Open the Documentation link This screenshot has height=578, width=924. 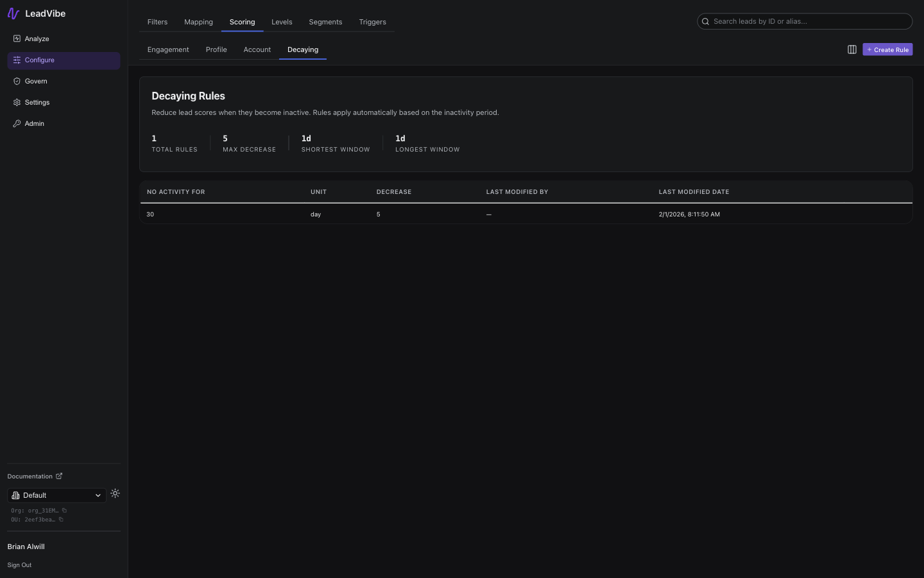[30, 476]
